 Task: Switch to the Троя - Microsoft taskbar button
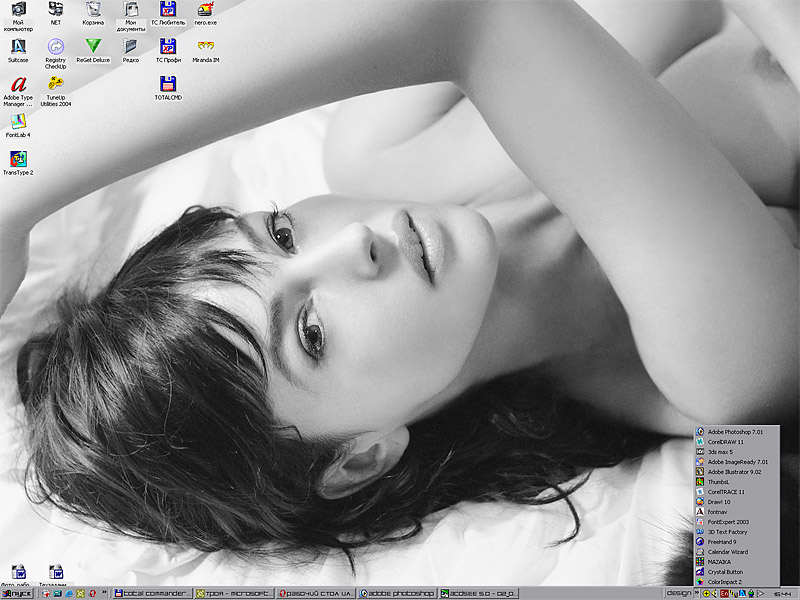click(x=234, y=593)
